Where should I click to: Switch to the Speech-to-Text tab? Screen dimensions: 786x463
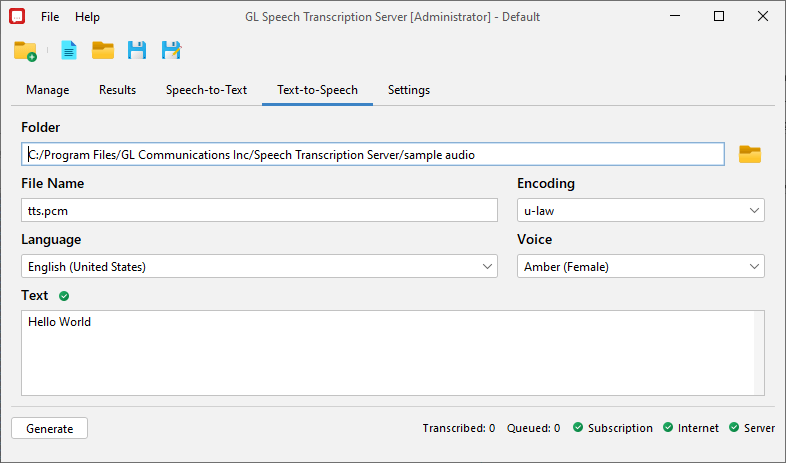point(207,90)
